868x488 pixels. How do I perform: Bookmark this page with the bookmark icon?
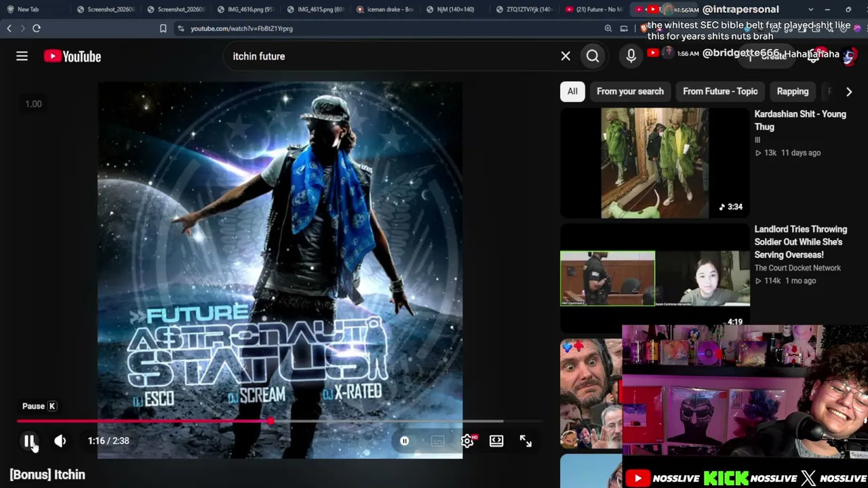coord(163,28)
